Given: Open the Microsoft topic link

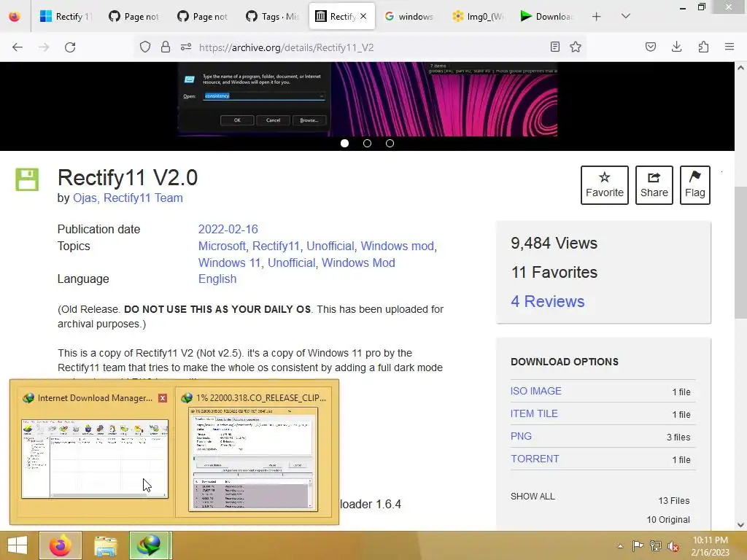Looking at the screenshot, I should click(222, 246).
